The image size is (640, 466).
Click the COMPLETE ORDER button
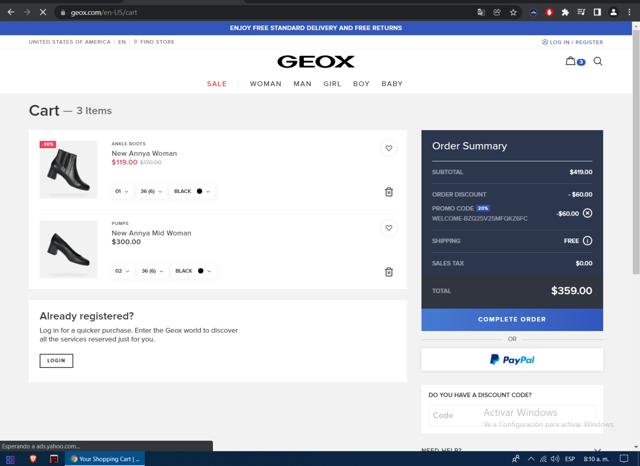tap(512, 320)
